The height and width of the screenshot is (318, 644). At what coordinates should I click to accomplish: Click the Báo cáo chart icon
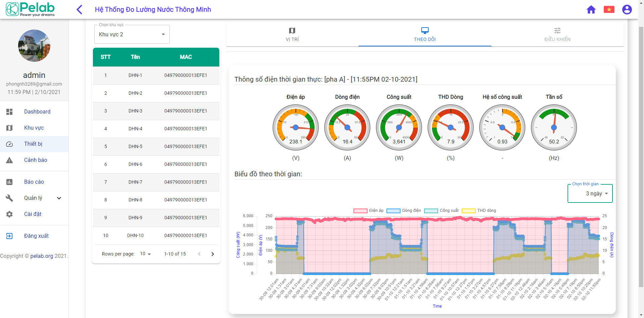[x=9, y=182]
